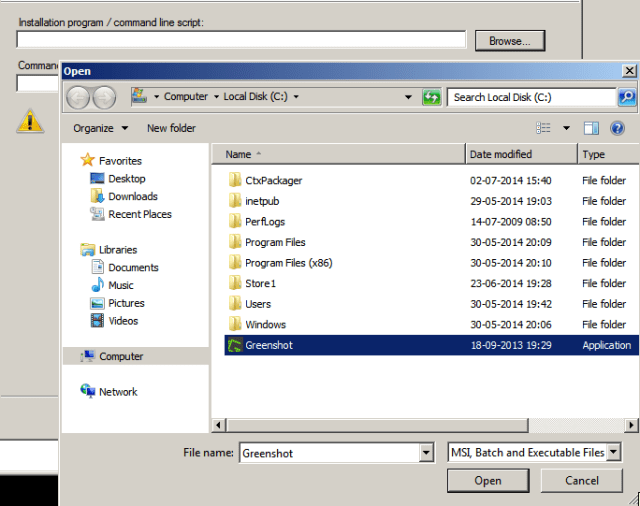This screenshot has height=506, width=640.
Task: Expand the root breadcrumb arrow before Computer
Action: click(x=156, y=97)
